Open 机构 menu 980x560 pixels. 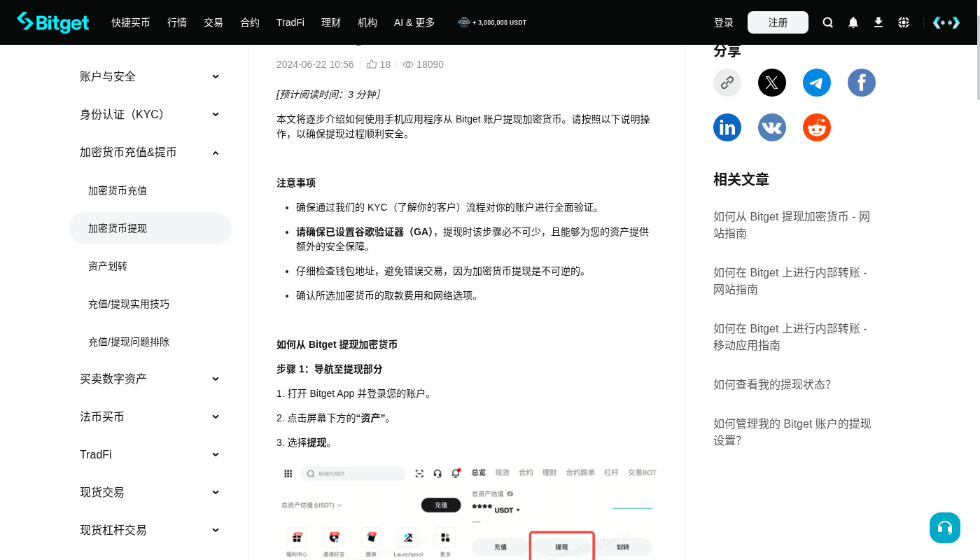pos(367,22)
